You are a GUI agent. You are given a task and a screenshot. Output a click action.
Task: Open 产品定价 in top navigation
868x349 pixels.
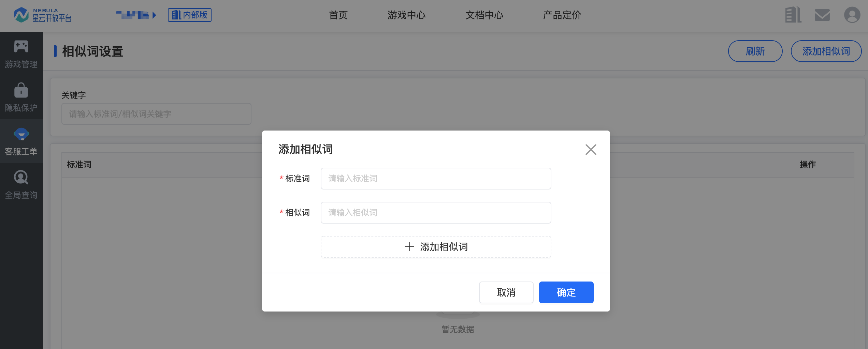pyautogui.click(x=562, y=15)
